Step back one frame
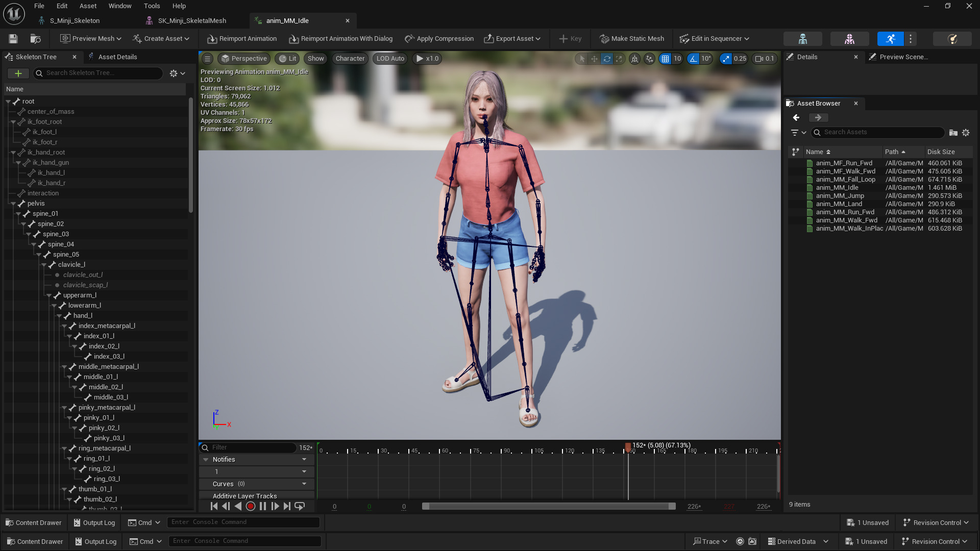Image resolution: width=980 pixels, height=551 pixels. pos(226,506)
